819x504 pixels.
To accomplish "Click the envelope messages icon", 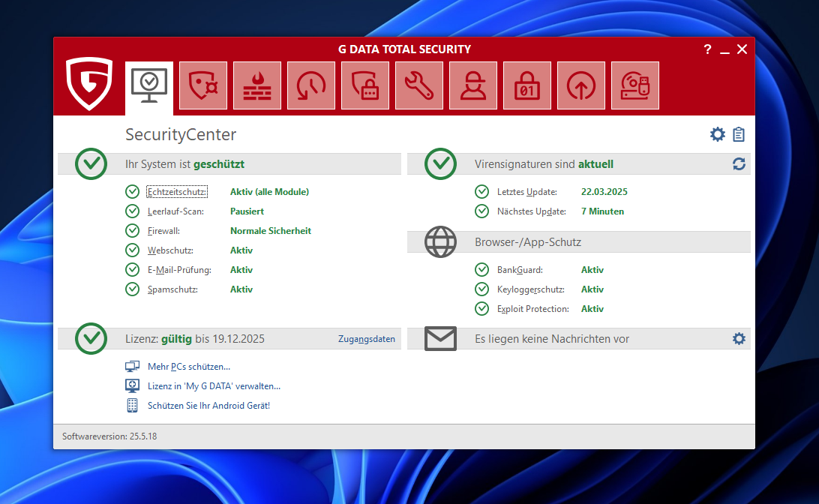I will [x=441, y=338].
